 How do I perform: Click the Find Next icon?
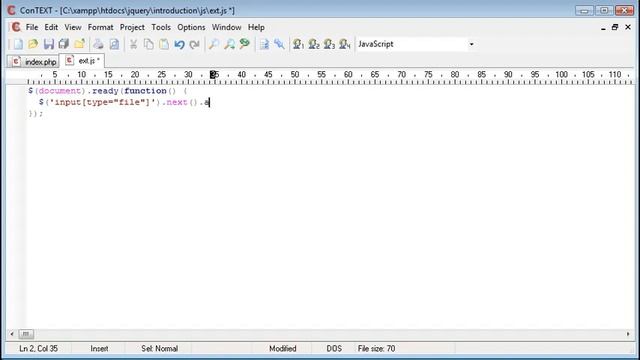point(229,44)
